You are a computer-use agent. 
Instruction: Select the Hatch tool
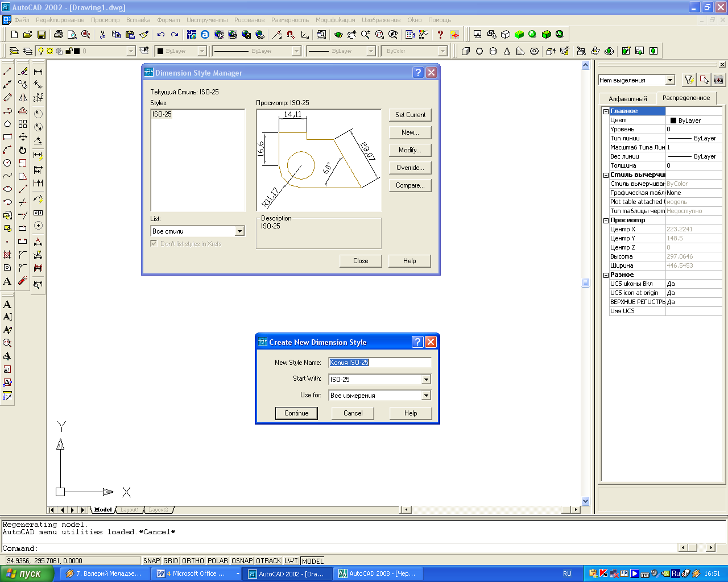click(7, 254)
